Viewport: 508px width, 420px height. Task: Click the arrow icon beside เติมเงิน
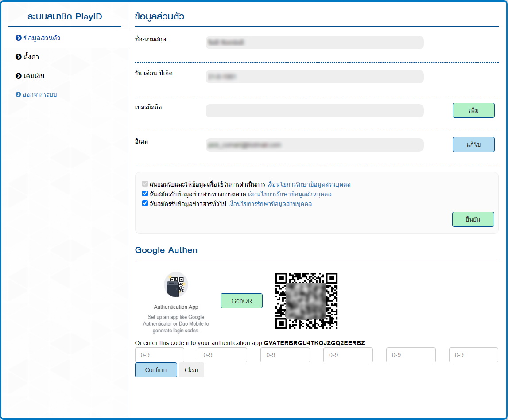19,76
